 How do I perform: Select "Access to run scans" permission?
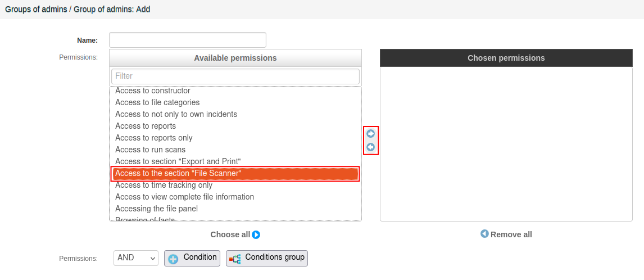tap(150, 150)
